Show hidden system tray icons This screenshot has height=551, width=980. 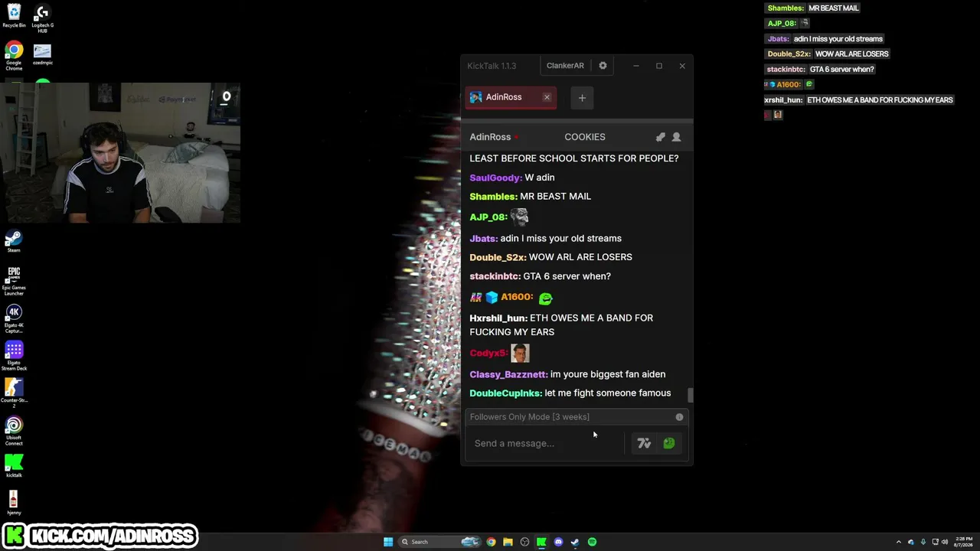point(899,542)
